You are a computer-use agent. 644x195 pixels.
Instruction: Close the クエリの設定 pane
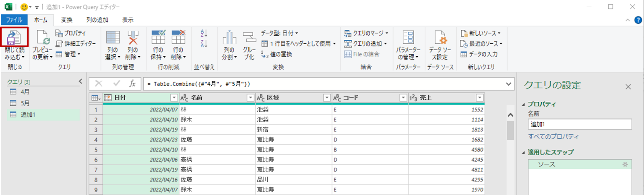628,87
